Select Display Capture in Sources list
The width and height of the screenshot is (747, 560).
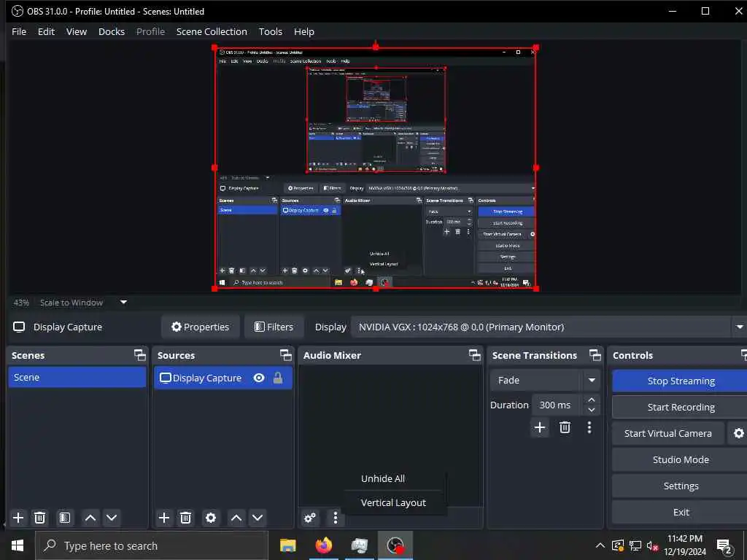click(223, 378)
